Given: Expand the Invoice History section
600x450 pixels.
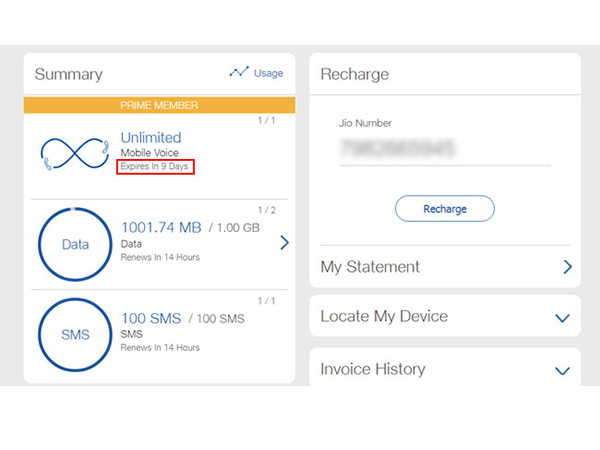Looking at the screenshot, I should pos(561,370).
